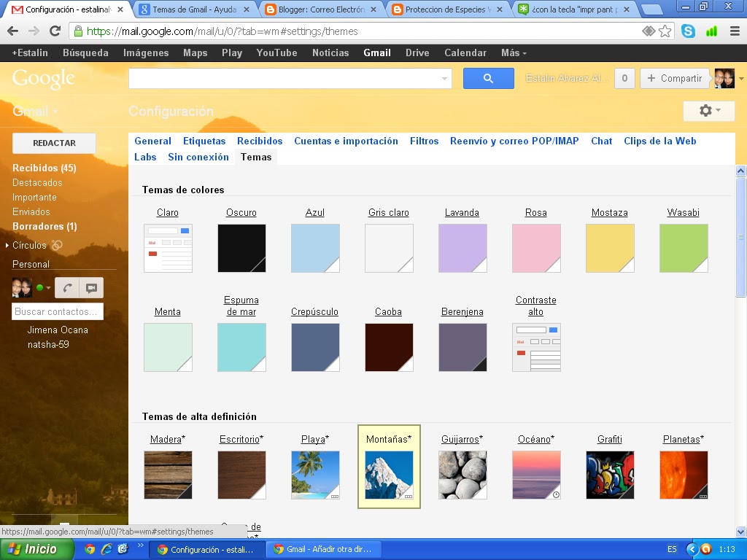Choose the Océano theme thumbnail
747x560 pixels.
click(x=536, y=475)
